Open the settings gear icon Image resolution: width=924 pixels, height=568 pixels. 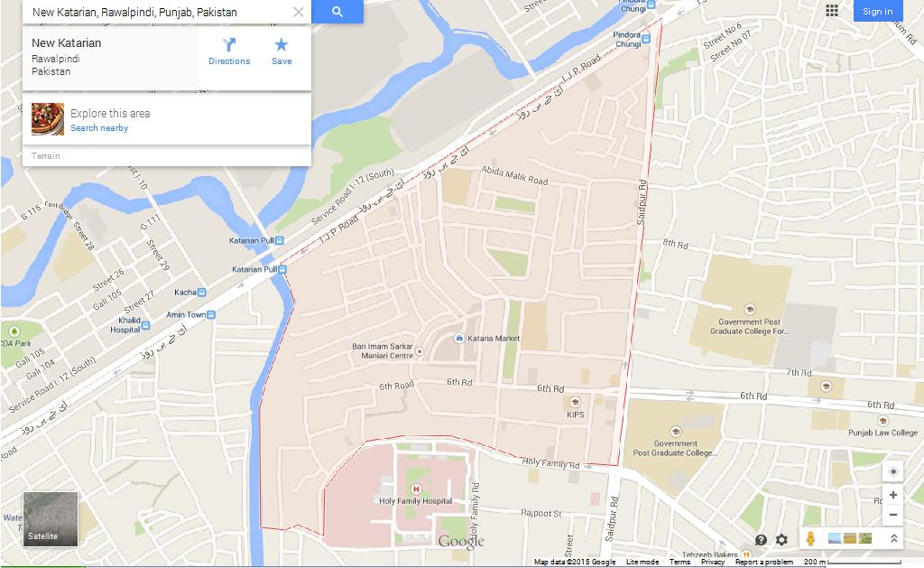[x=781, y=540]
